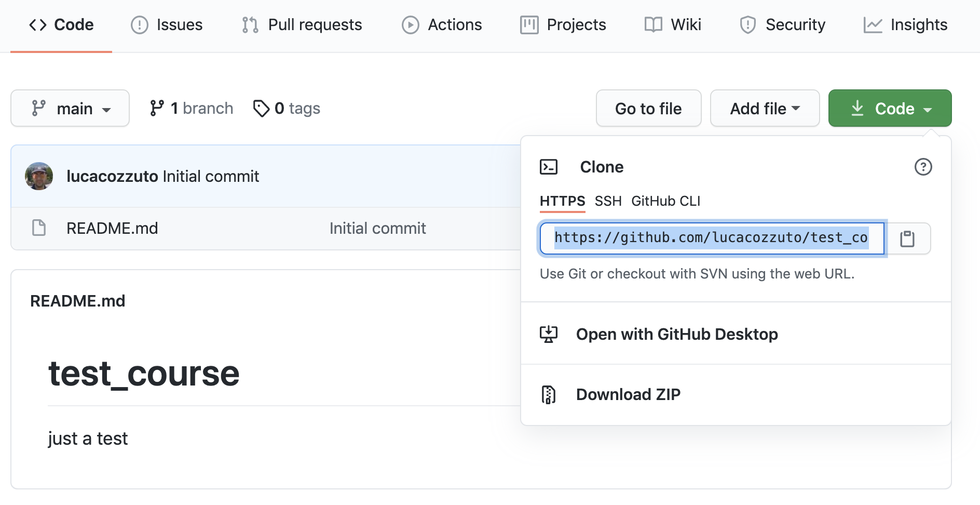This screenshot has width=980, height=505.
Task: Open the Code repository tab
Action: (x=61, y=25)
